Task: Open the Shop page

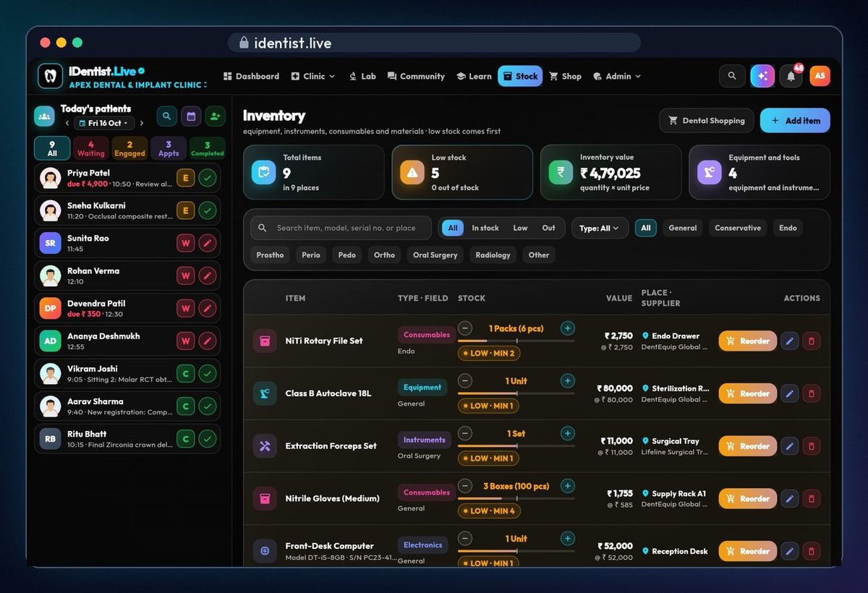Action: [x=565, y=76]
